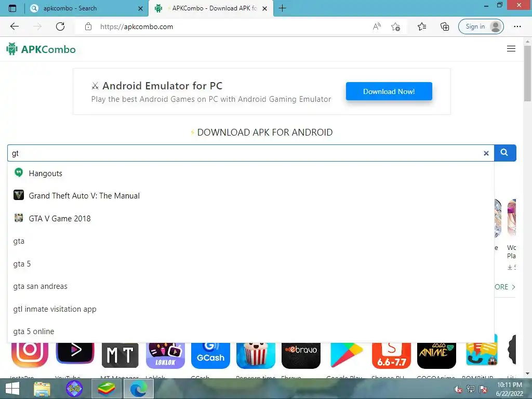
Task: Add this page to favorites with the star icon
Action: coord(395,26)
